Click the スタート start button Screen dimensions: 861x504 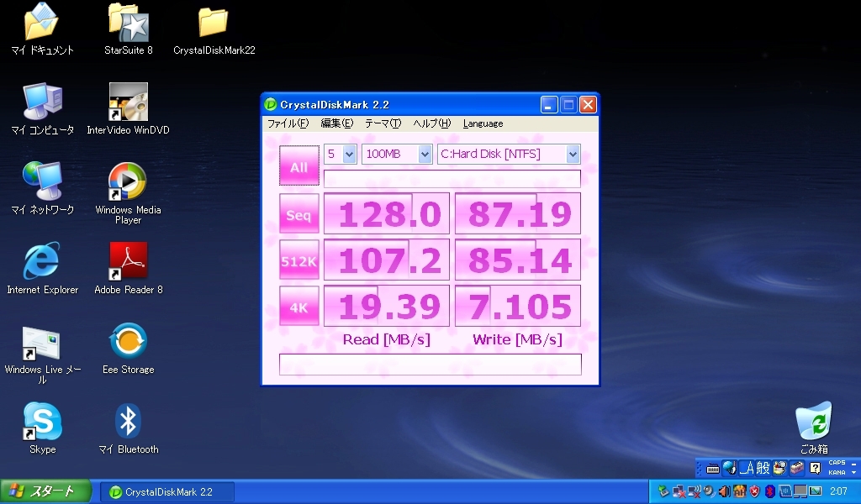click(44, 491)
